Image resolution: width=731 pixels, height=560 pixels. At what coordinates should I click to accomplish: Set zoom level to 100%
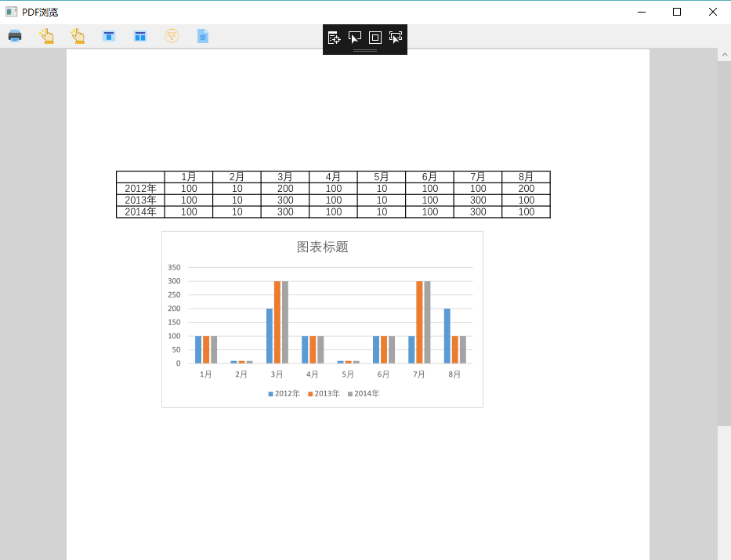tap(172, 35)
